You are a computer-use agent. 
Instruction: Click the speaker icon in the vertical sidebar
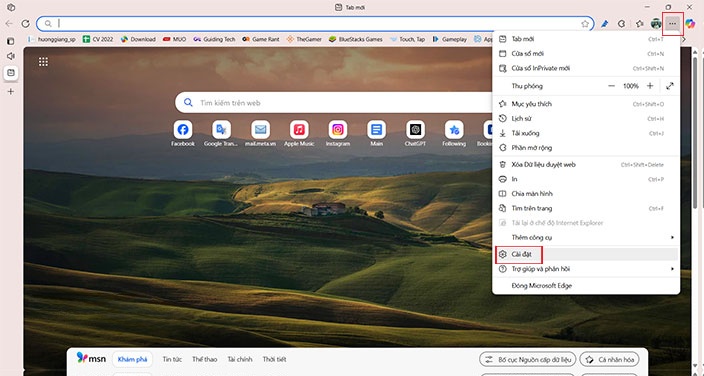(x=11, y=56)
